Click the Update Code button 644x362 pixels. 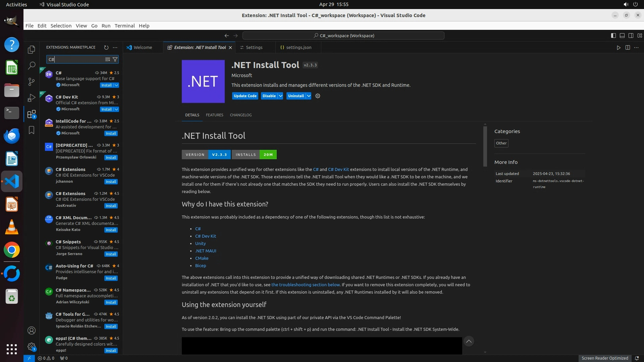point(245,96)
